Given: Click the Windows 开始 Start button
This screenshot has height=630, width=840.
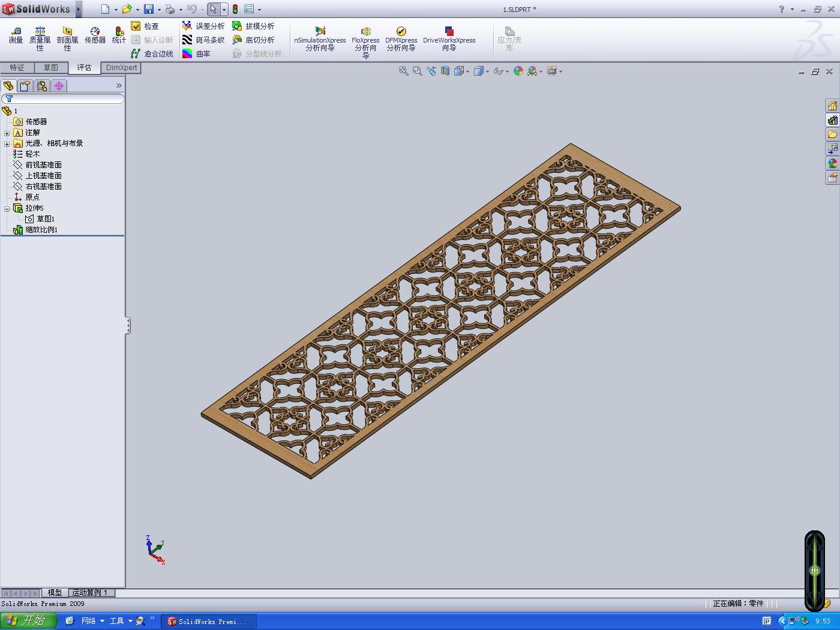Looking at the screenshot, I should [28, 621].
